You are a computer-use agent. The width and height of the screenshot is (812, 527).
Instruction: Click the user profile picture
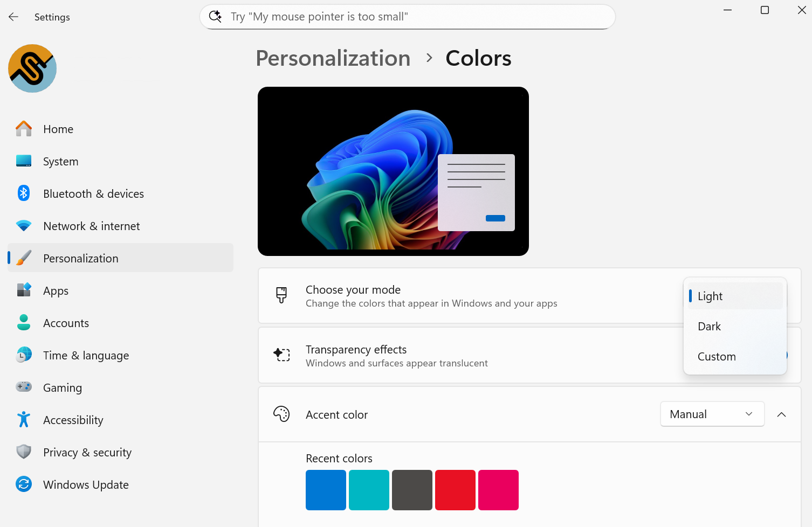(32, 68)
